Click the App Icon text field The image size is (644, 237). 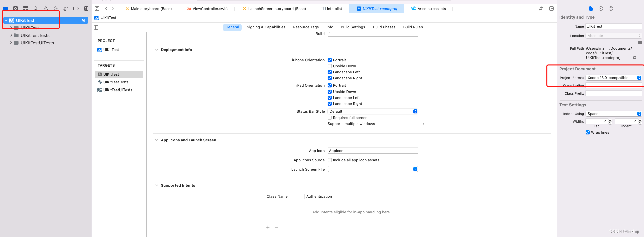(373, 151)
